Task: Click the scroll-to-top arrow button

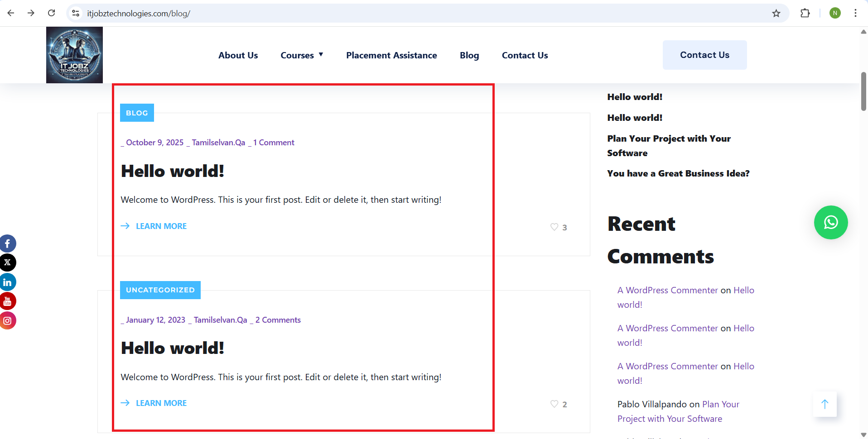Action: (x=825, y=404)
